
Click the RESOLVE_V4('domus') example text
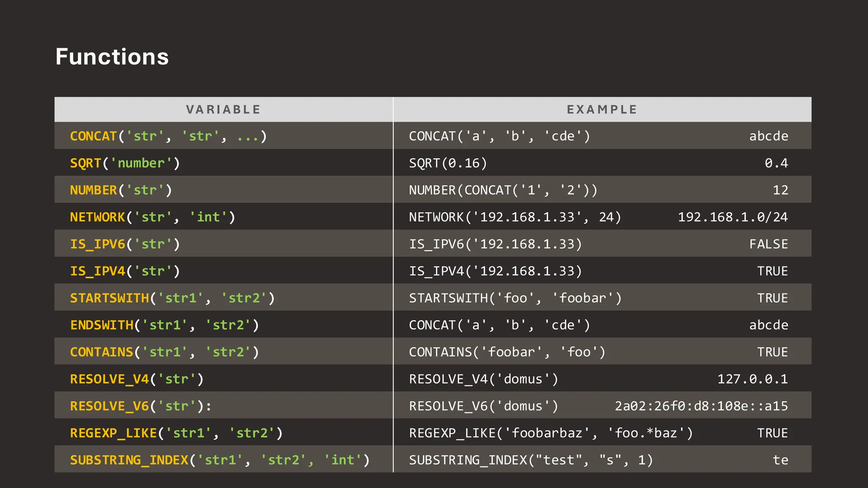tap(484, 379)
